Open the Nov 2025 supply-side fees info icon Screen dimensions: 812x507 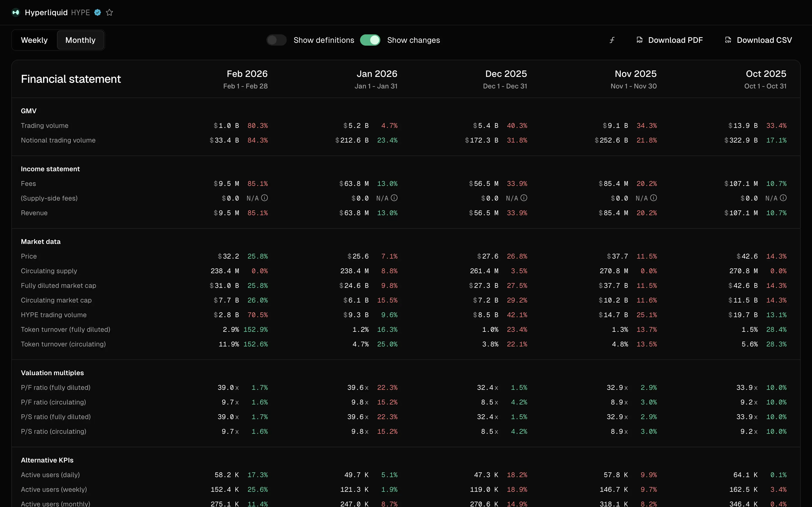point(653,198)
